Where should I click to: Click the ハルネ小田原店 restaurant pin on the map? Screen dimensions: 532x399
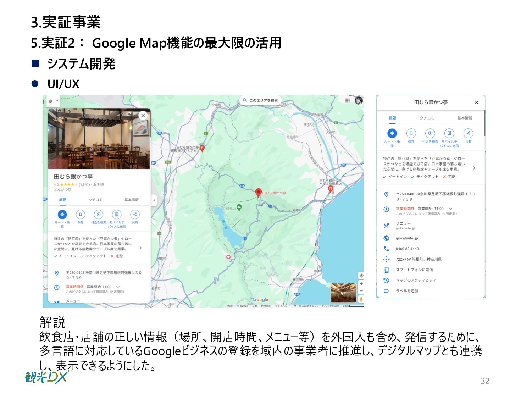tap(330, 188)
